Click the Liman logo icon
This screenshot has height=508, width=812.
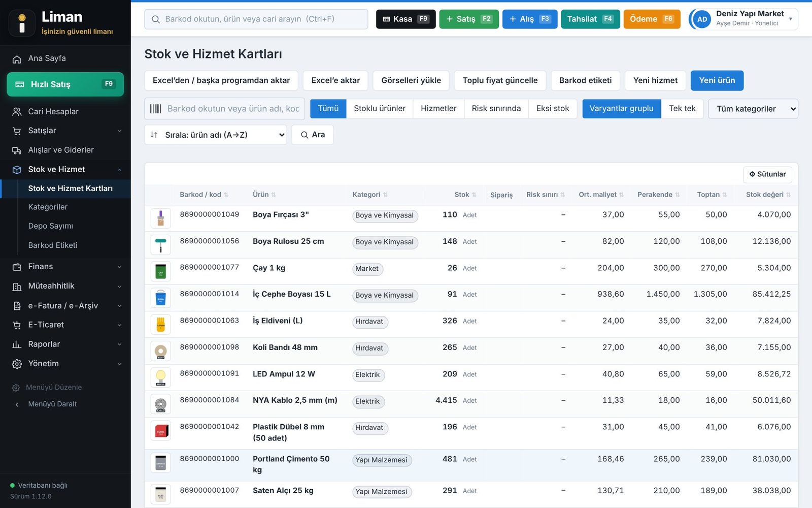point(22,23)
